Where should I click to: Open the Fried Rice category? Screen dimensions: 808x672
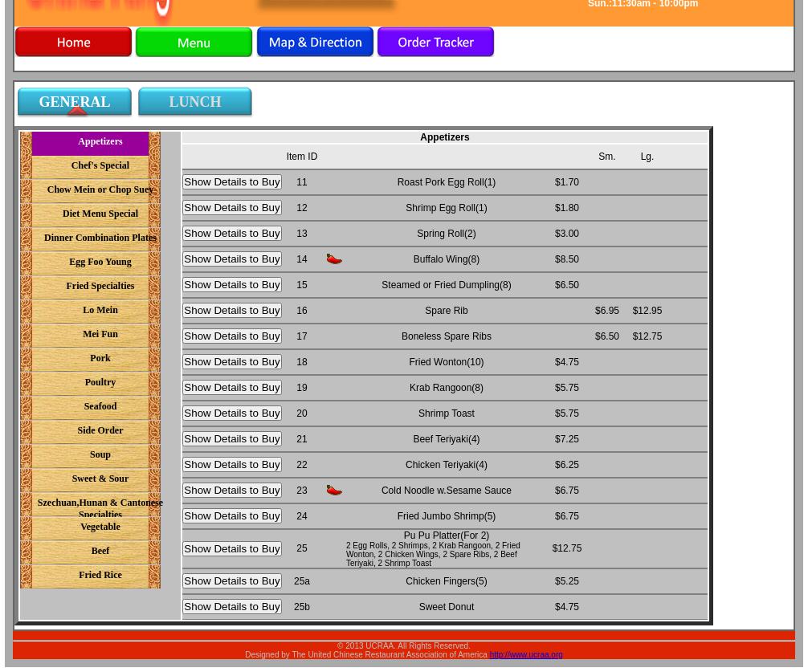tap(100, 576)
